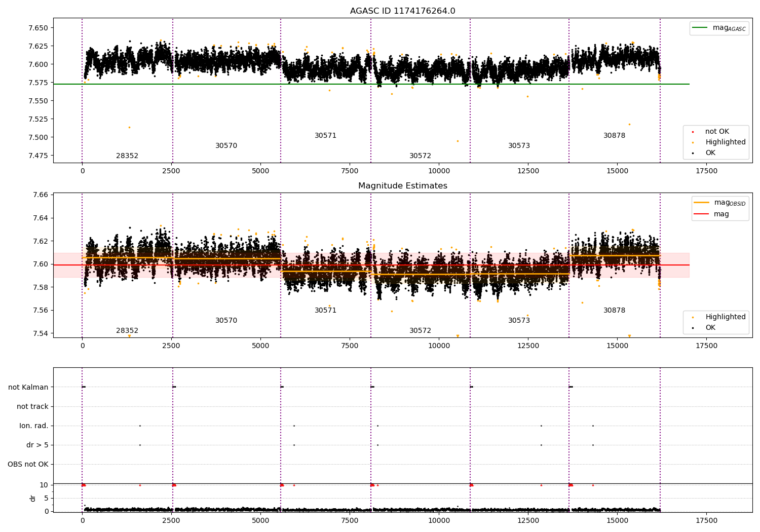Viewport: 760px width, 532px height.
Task: Click obsid label 30878 in the top plot
Action: click(614, 136)
